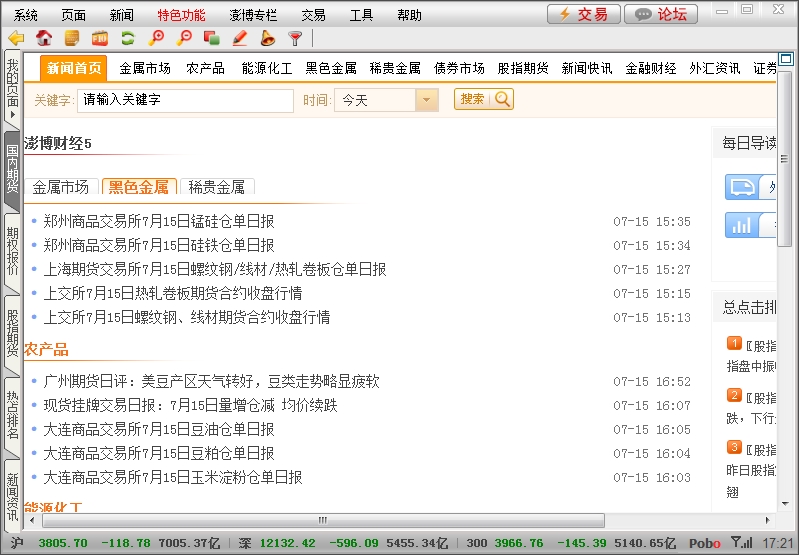Open the 郑州商品交易所7月15日锰硅仓单日报 article
799x555 pixels.
point(158,221)
